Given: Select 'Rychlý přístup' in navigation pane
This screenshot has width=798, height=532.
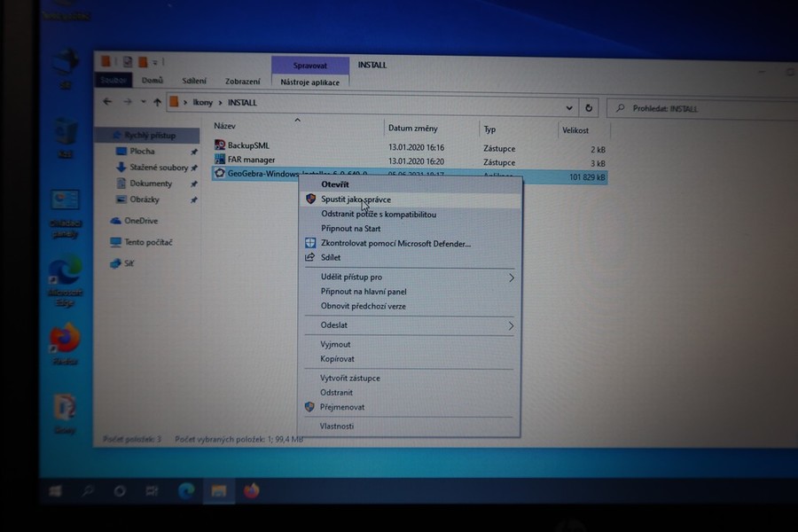Looking at the screenshot, I should click(x=147, y=135).
